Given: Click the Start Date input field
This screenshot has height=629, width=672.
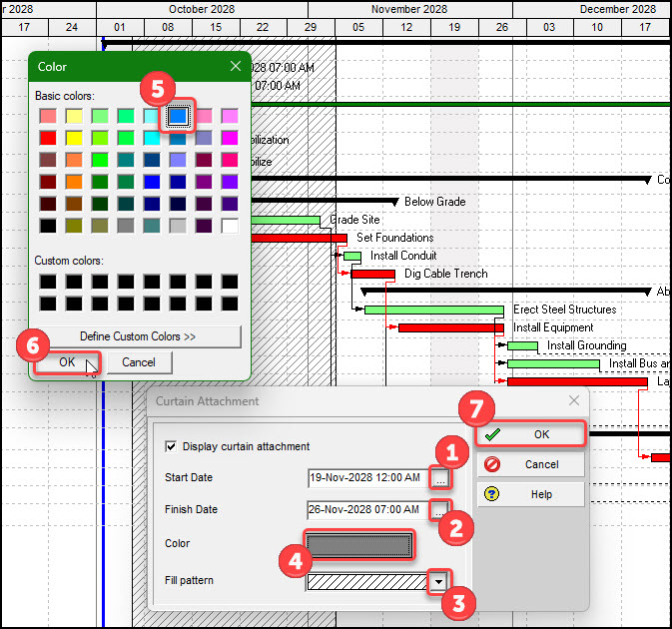Looking at the screenshot, I should (367, 478).
